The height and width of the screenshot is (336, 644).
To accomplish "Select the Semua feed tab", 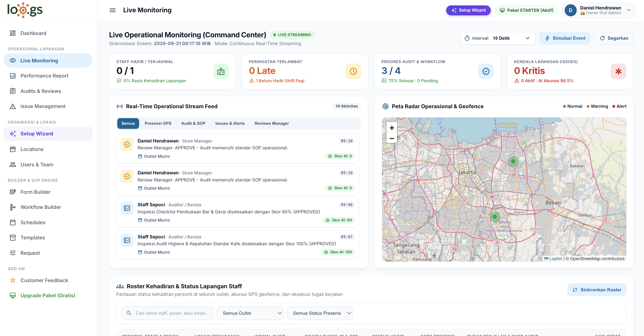I will coord(128,123).
